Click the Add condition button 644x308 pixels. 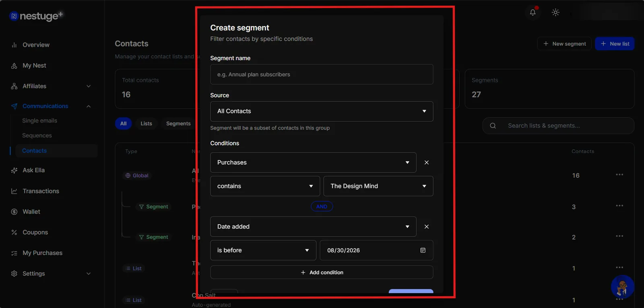click(322, 272)
